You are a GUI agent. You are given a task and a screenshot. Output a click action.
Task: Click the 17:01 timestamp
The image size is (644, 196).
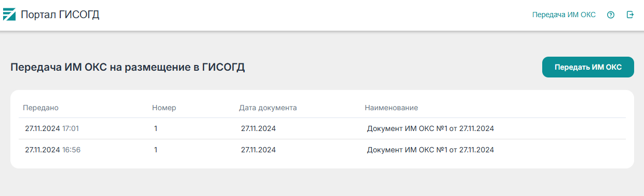point(71,128)
